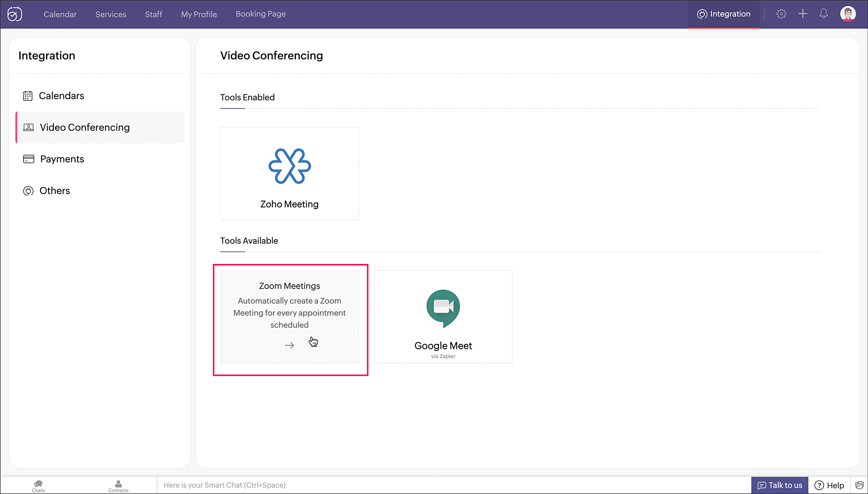Screen dimensions: 868x494
Task: Open the Booking Page menu
Action: click(260, 14)
